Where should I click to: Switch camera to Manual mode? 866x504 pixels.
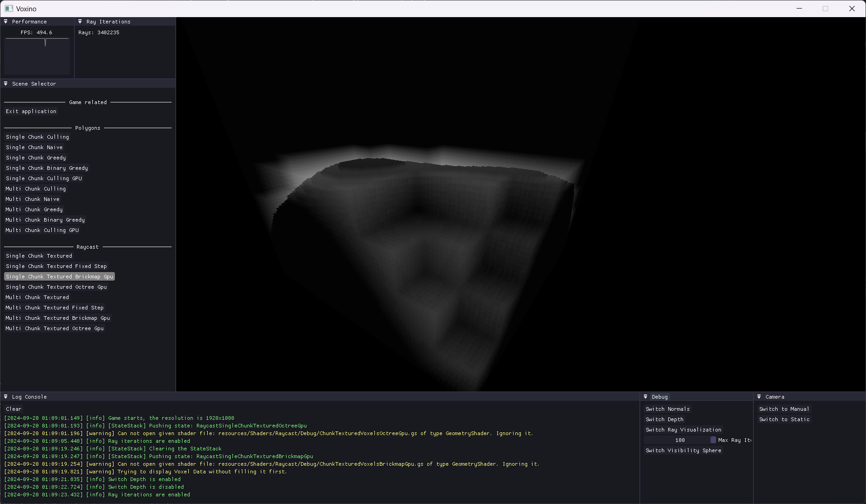pos(784,409)
